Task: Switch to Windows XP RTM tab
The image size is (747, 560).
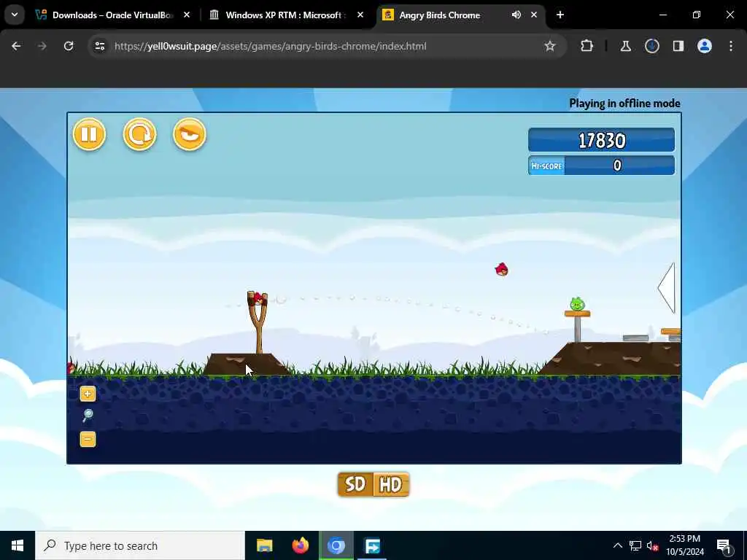Action: 286,15
